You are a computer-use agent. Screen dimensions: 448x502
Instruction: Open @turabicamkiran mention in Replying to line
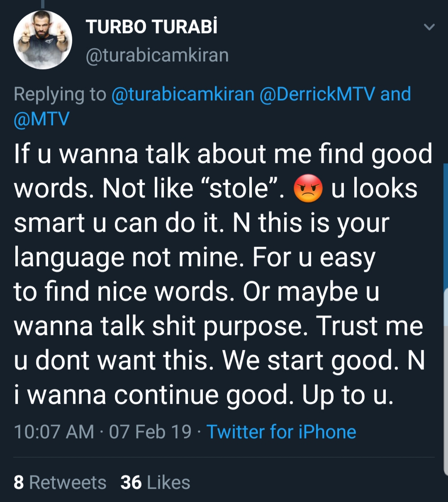[x=183, y=94]
